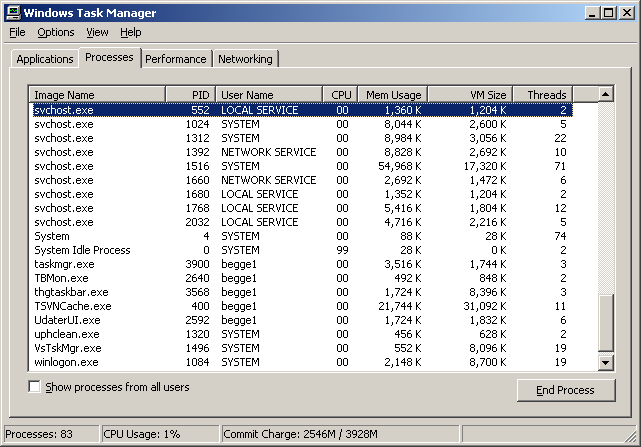Select svchost.exe with PID 1024
Image resolution: width=641 pixels, height=447 pixels.
point(302,124)
